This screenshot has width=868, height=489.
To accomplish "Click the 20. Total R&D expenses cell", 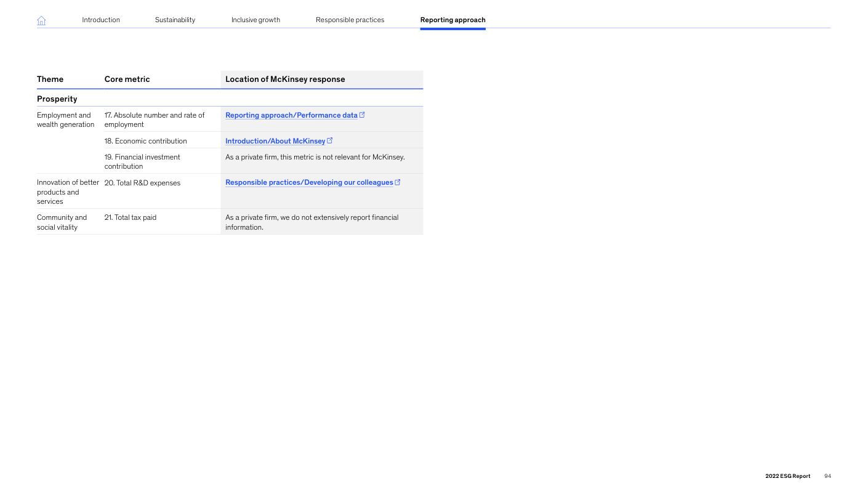I will (142, 183).
